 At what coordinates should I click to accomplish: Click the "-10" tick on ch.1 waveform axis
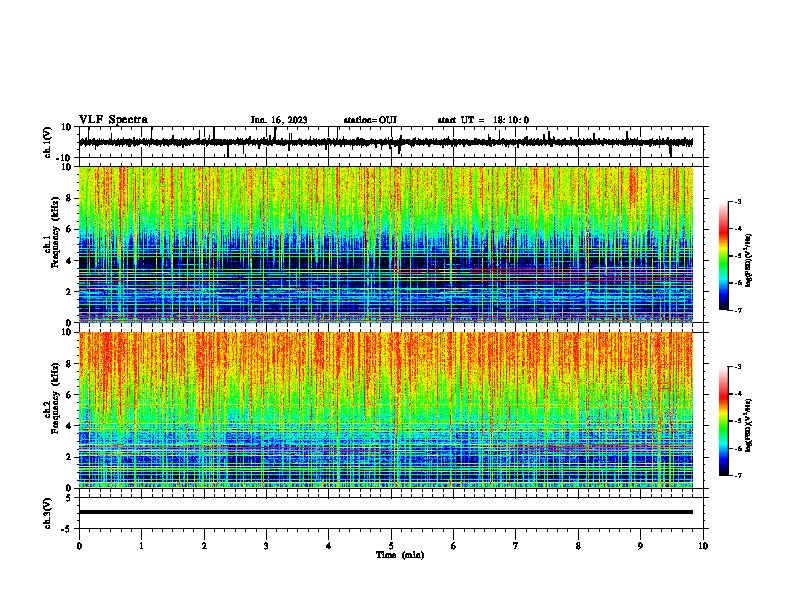[65, 158]
